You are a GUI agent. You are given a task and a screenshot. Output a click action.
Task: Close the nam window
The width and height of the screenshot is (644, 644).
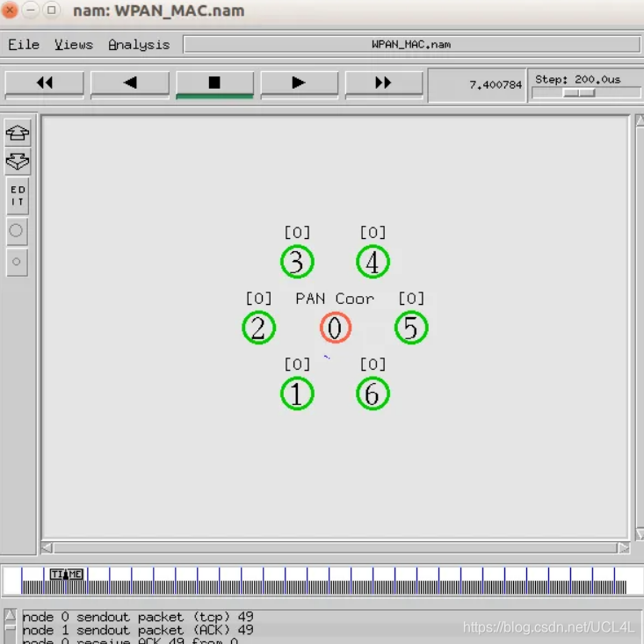[x=9, y=10]
